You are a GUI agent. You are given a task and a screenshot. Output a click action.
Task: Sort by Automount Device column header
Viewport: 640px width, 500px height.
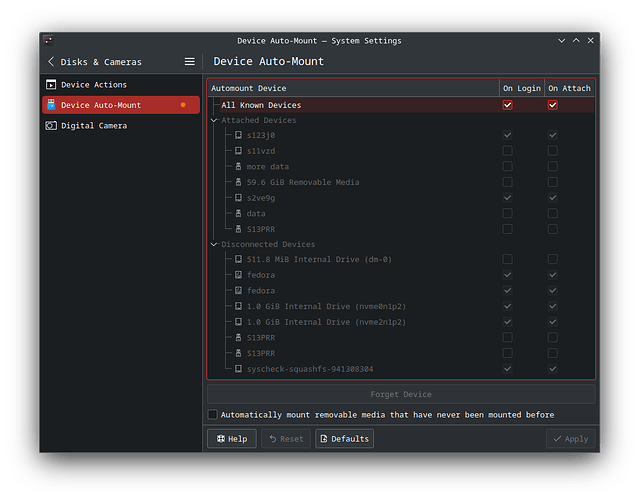(353, 88)
